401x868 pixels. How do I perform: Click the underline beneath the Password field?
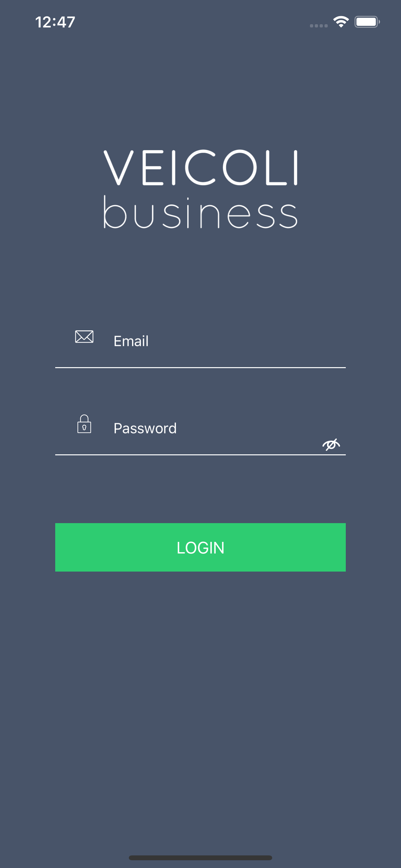click(x=200, y=455)
